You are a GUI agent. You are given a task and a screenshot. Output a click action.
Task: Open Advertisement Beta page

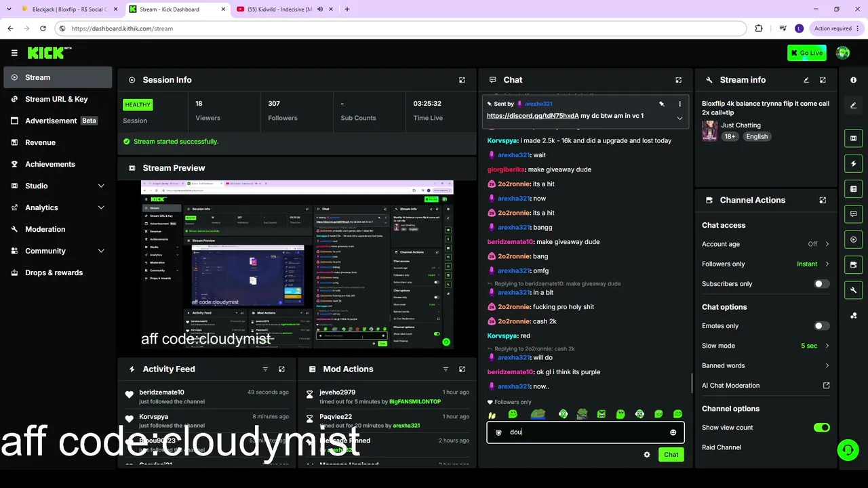point(58,121)
